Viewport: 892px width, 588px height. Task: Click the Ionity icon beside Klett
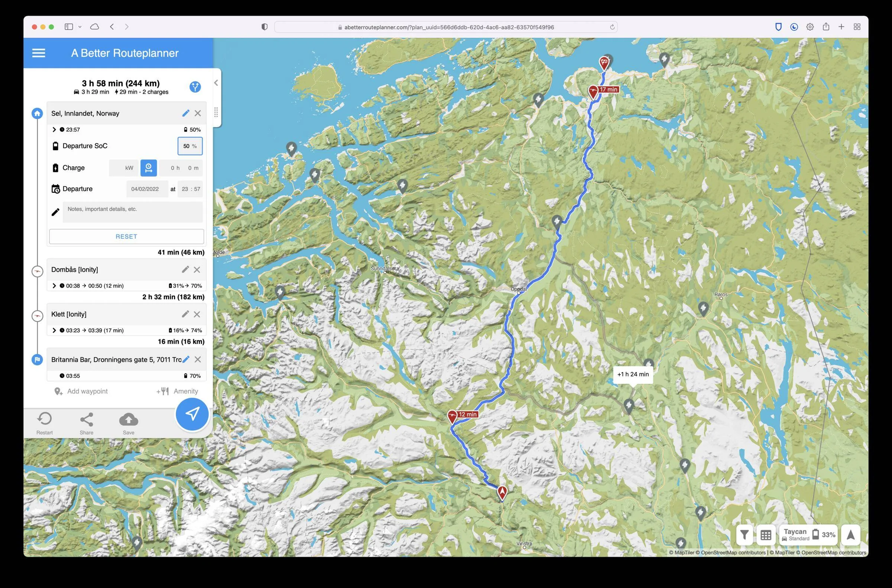(37, 316)
